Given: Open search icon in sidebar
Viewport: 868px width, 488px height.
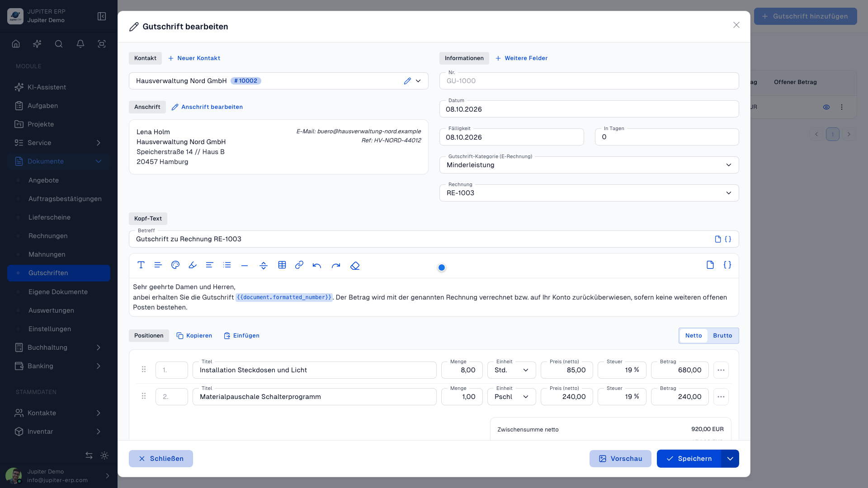Looking at the screenshot, I should point(59,44).
